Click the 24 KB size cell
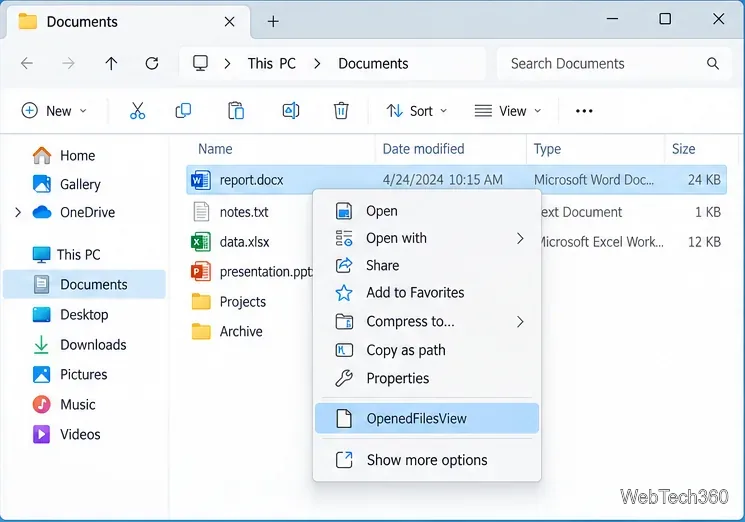The height and width of the screenshot is (522, 745). click(x=704, y=180)
